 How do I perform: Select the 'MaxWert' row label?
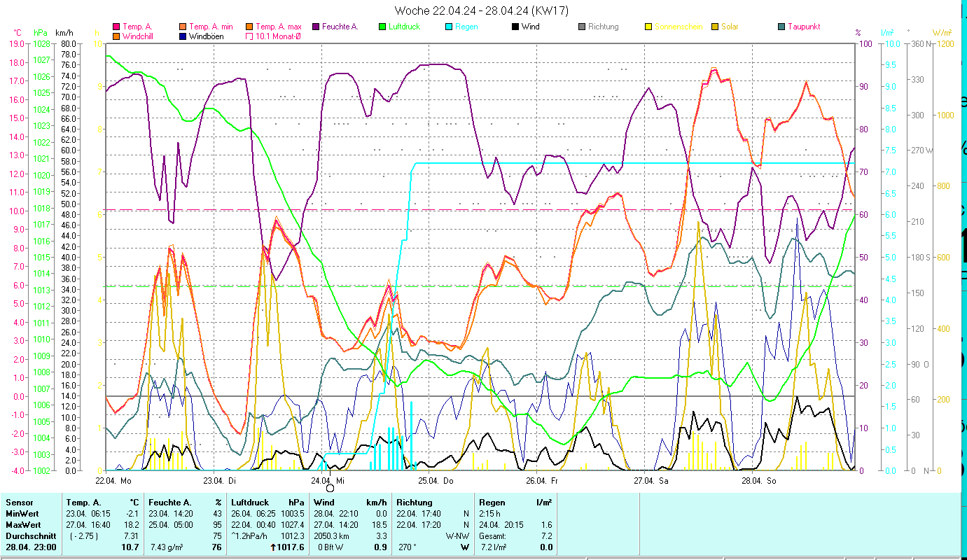(x=22, y=525)
